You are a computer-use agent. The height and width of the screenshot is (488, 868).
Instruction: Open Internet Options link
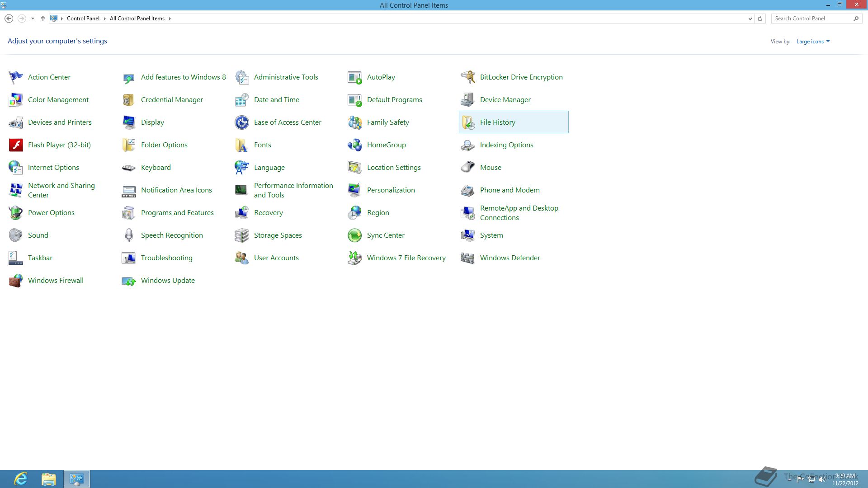(53, 168)
